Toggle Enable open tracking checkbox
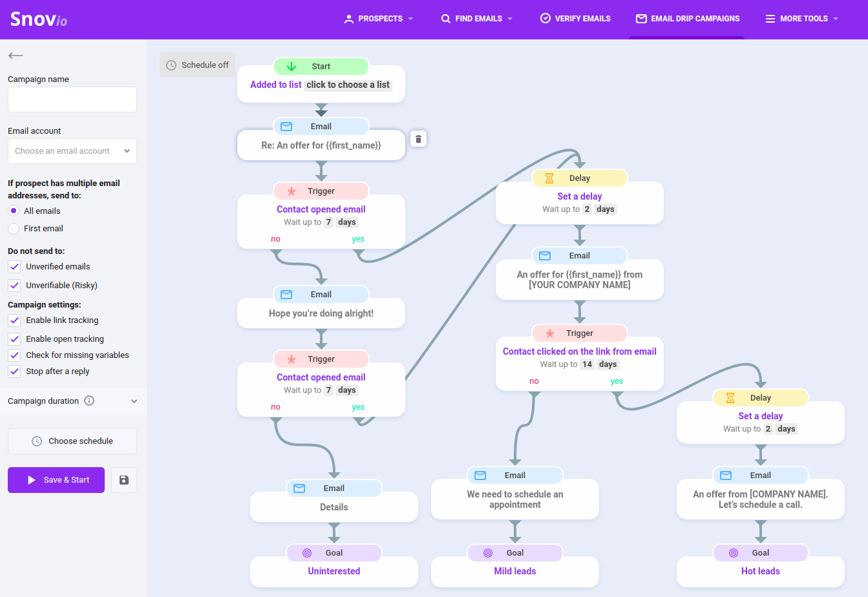Image resolution: width=868 pixels, height=597 pixels. click(14, 339)
